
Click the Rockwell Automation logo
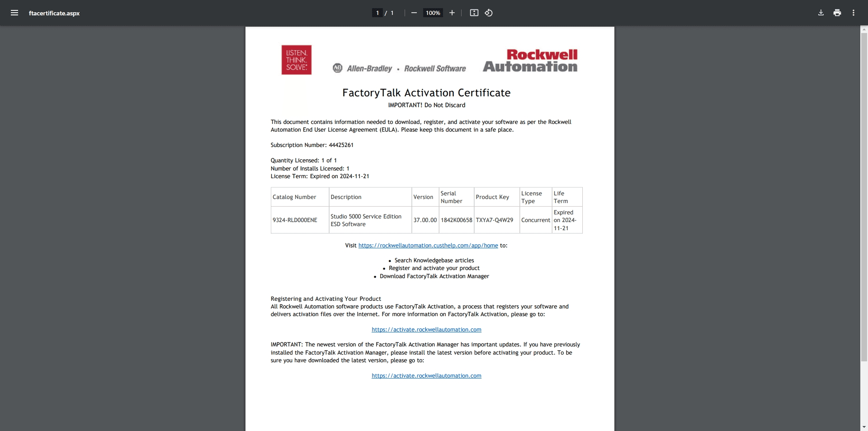click(530, 61)
